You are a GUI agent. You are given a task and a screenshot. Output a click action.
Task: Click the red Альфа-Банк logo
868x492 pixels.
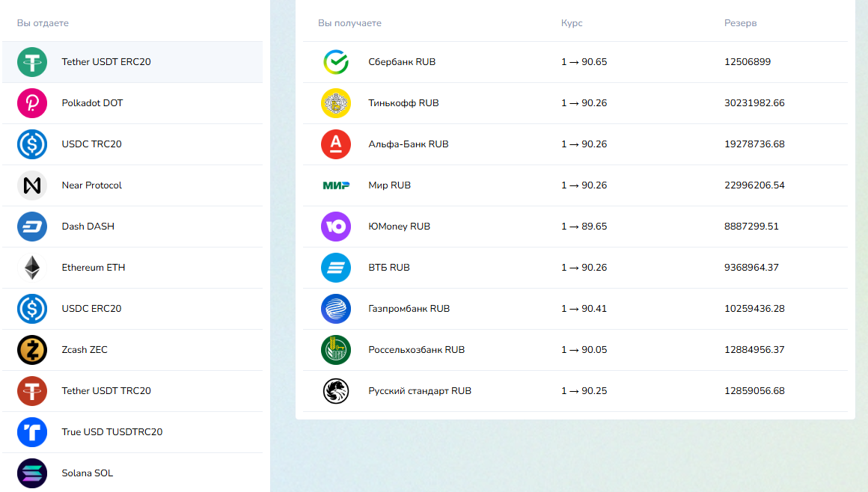pyautogui.click(x=336, y=144)
